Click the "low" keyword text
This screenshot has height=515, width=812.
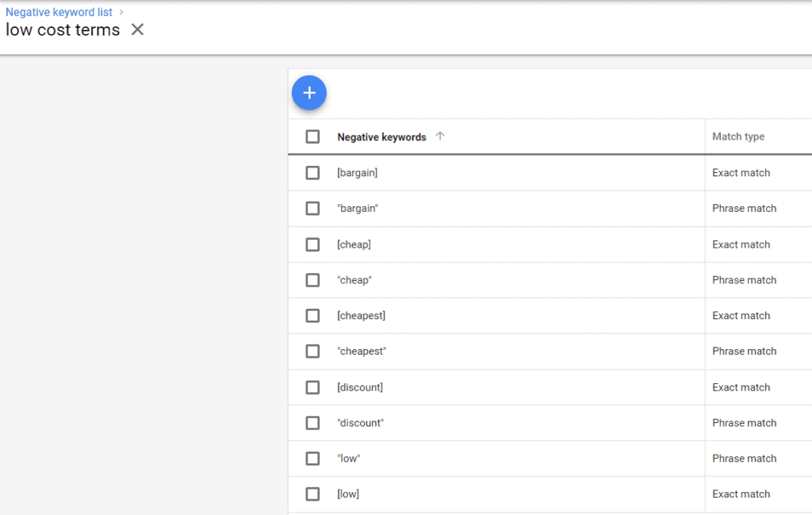pyautogui.click(x=349, y=459)
